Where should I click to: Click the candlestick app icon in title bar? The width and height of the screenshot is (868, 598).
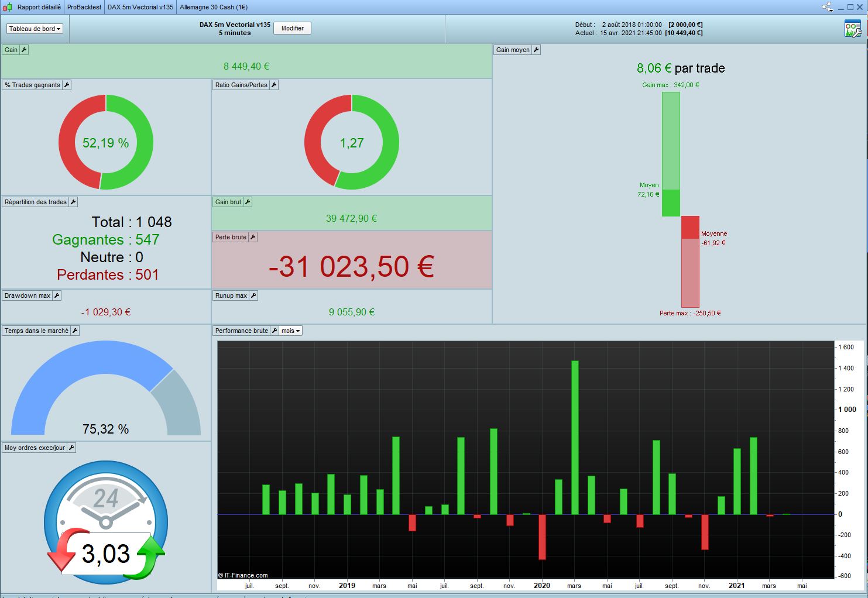click(x=7, y=7)
